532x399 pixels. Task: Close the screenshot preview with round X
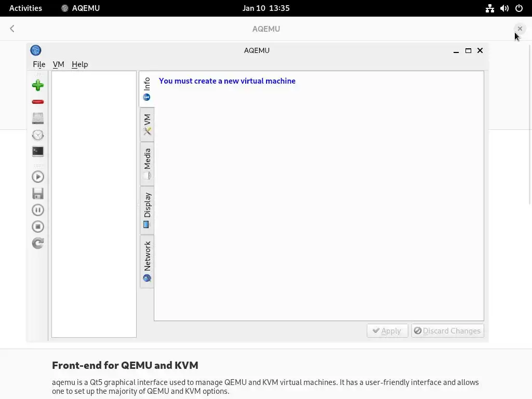(x=520, y=29)
